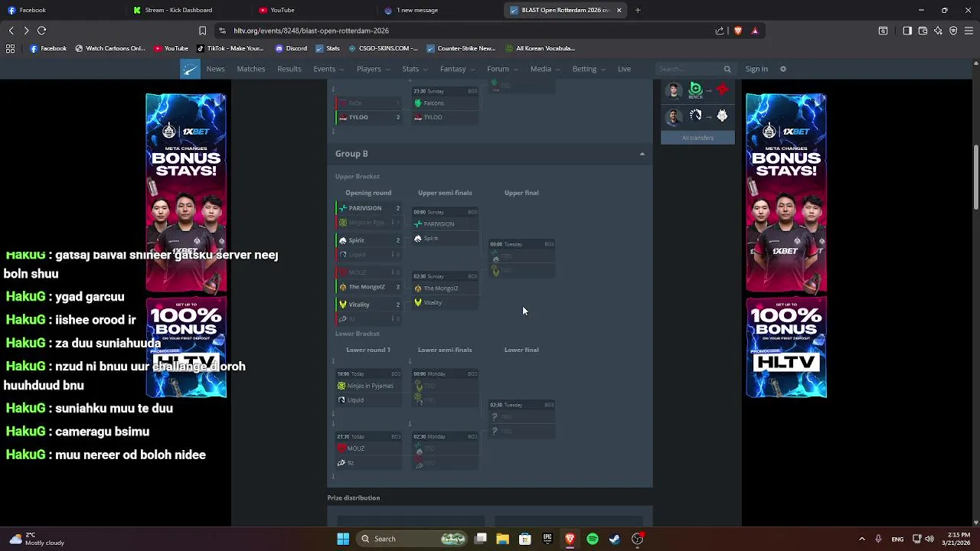
Task: Click the bookmark page icon in address bar
Action: [x=202, y=31]
